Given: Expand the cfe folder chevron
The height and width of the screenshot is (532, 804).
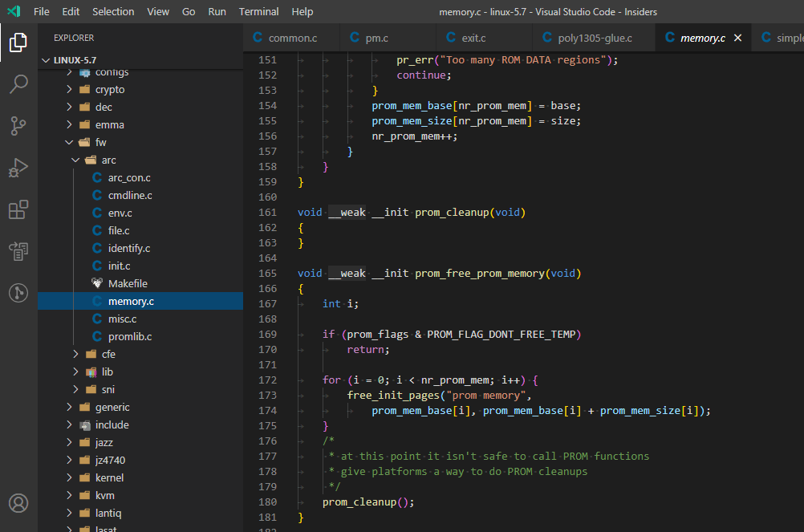Looking at the screenshot, I should point(75,354).
